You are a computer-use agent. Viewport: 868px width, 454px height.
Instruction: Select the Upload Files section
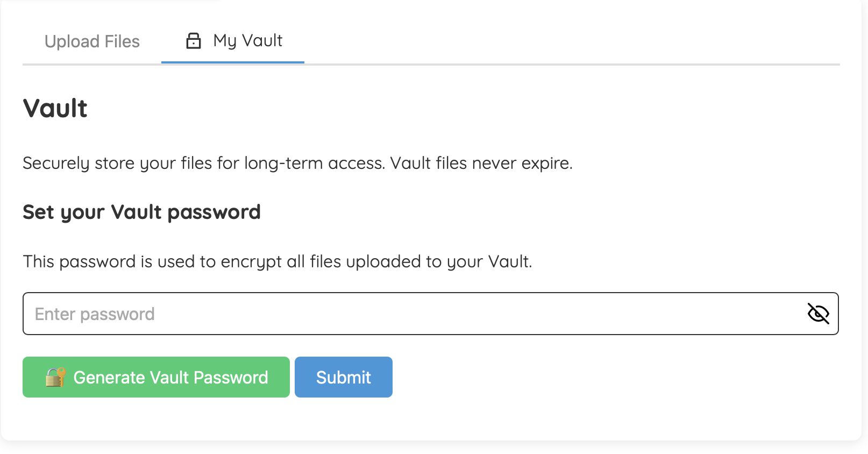pos(92,41)
